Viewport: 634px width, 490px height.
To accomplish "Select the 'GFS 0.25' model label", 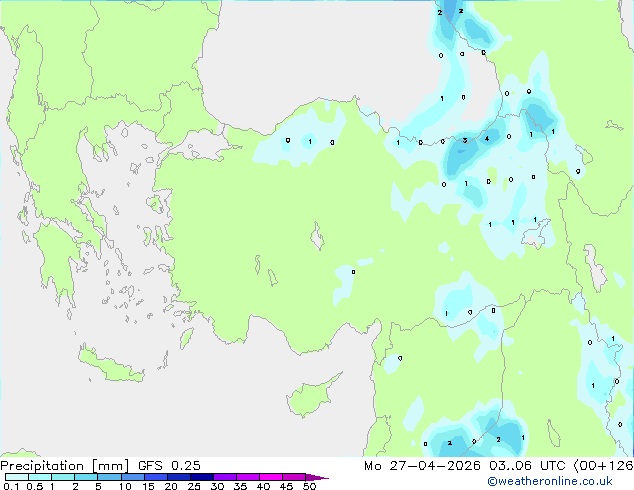I will 169,466.
